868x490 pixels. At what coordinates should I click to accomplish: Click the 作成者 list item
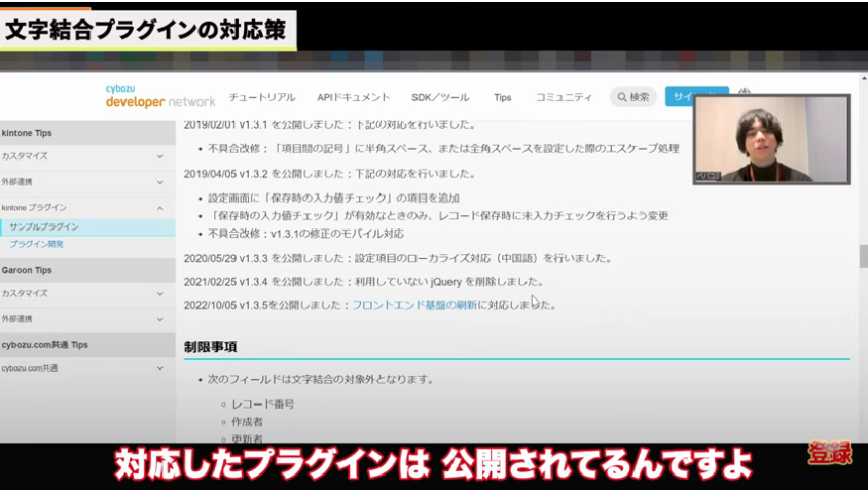pyautogui.click(x=247, y=422)
